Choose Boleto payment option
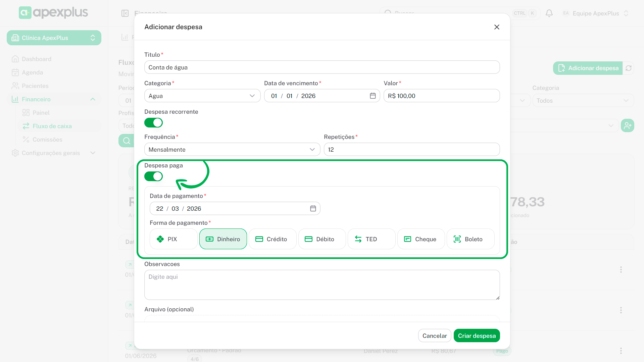Screen dimensions: 644x362 click(470, 239)
